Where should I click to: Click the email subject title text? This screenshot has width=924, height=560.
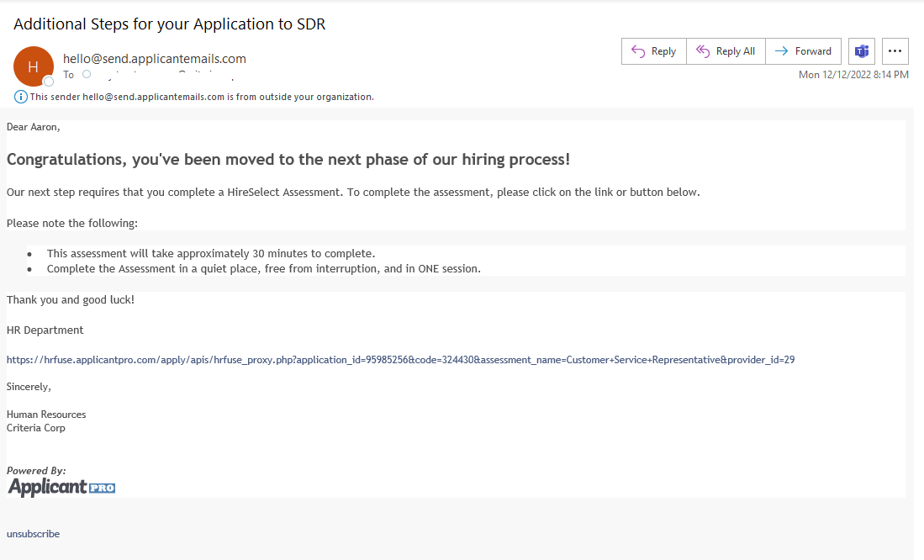coord(170,24)
